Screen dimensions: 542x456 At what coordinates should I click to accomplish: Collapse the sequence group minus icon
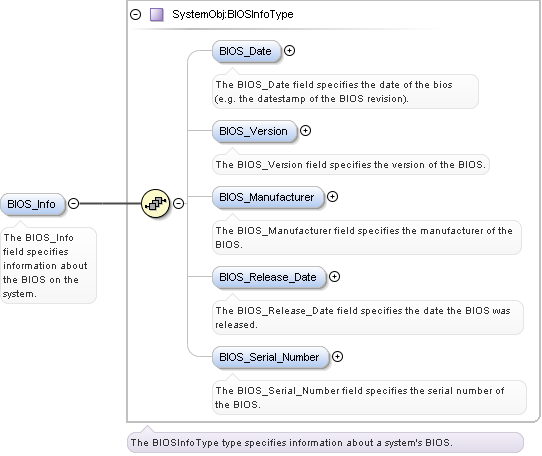178,204
